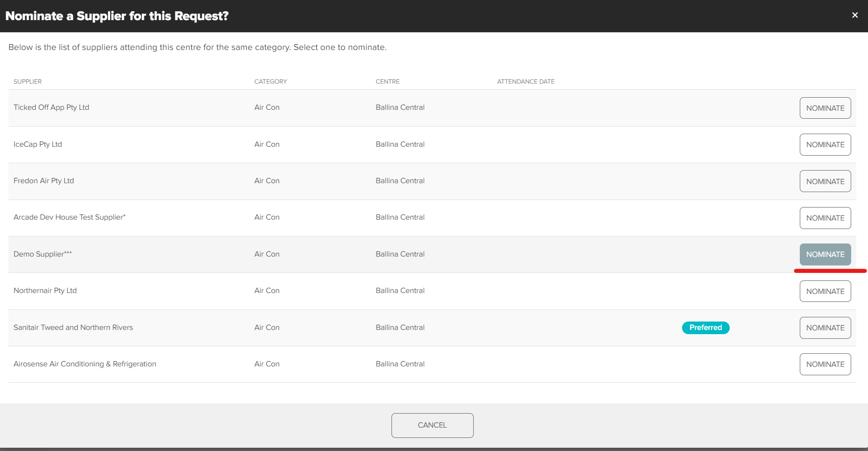
Task: Click the Airosense Air Conditioning & Refrigeration name
Action: [x=85, y=364]
